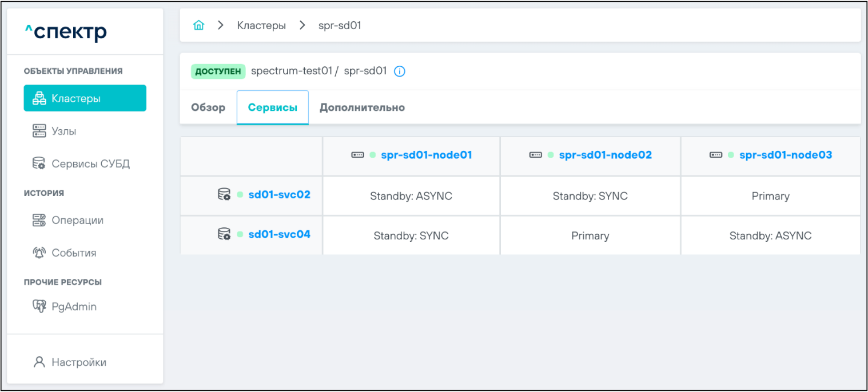Switch to the Обзор tab

pos(208,107)
